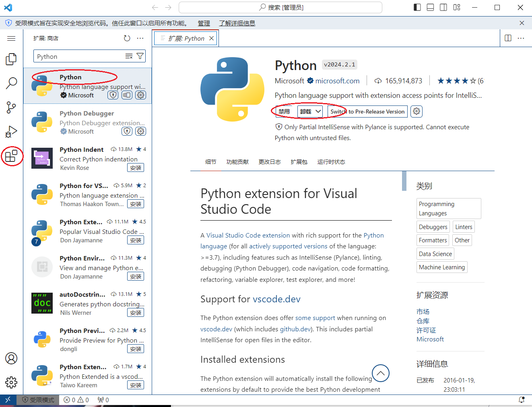Open remote window indicator in status bar
Screen dimensions: 532x407
point(8,400)
